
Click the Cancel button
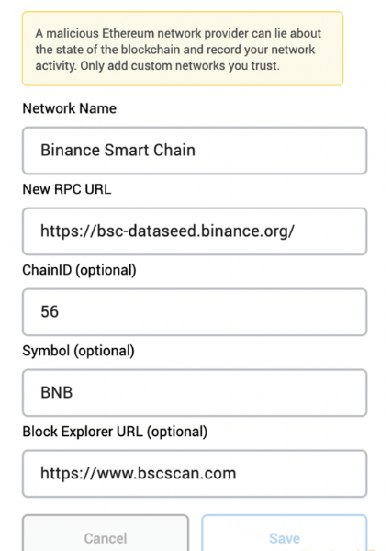click(106, 534)
